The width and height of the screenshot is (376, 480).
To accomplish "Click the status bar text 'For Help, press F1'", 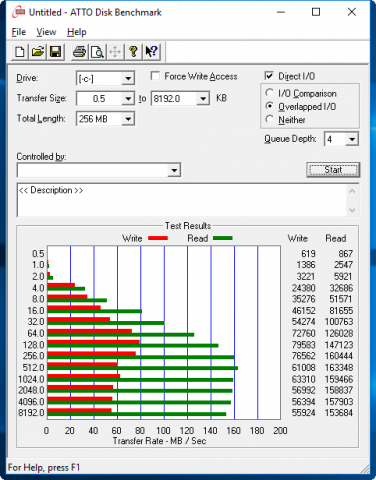I will point(44,468).
